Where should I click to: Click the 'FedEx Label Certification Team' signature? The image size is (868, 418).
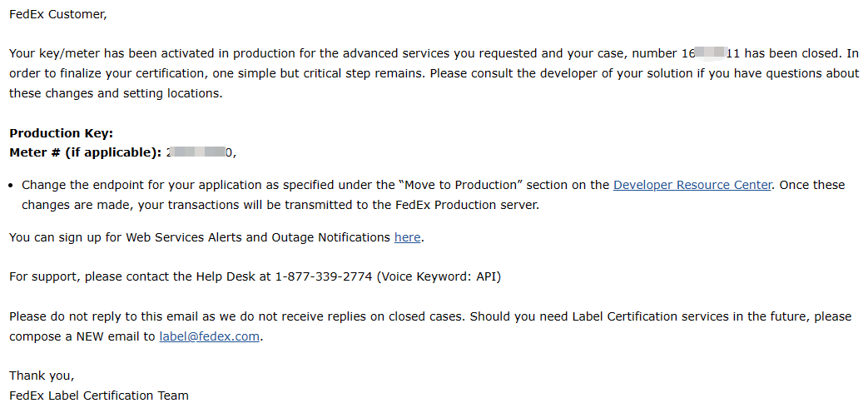(x=99, y=396)
